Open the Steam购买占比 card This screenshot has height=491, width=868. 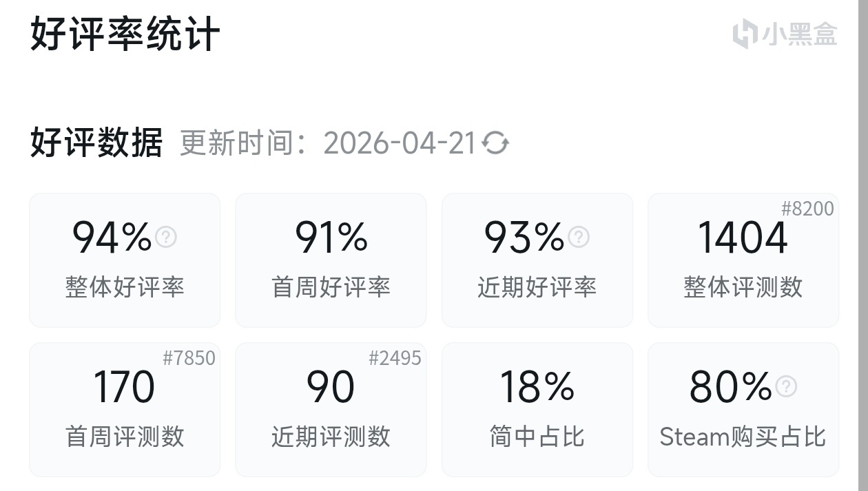coord(743,410)
